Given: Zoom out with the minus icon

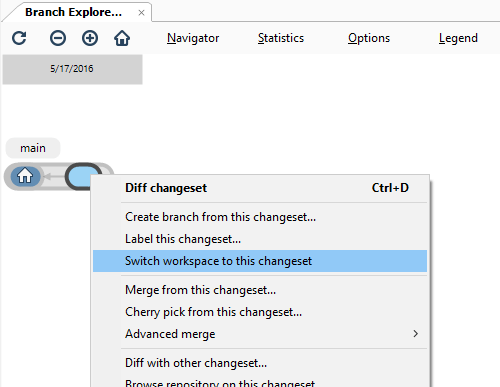Looking at the screenshot, I should click(58, 38).
